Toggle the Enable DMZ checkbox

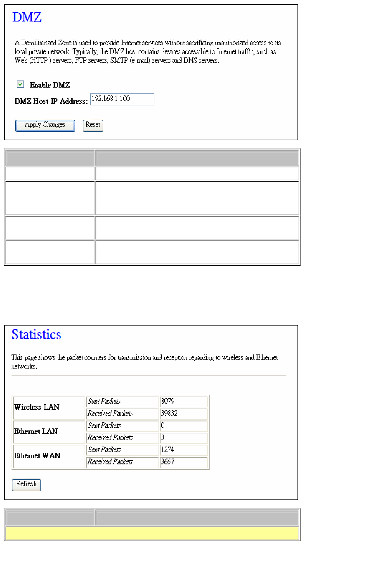click(x=20, y=84)
